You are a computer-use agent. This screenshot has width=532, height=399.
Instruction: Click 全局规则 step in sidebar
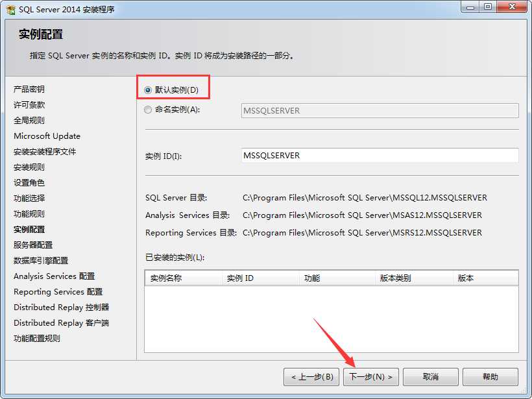29,121
